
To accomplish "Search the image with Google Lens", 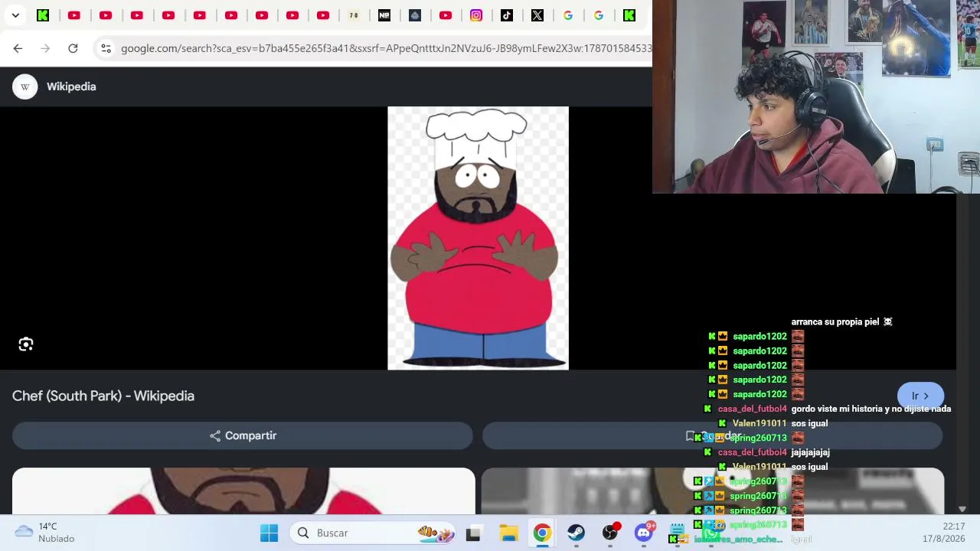I will tap(26, 344).
